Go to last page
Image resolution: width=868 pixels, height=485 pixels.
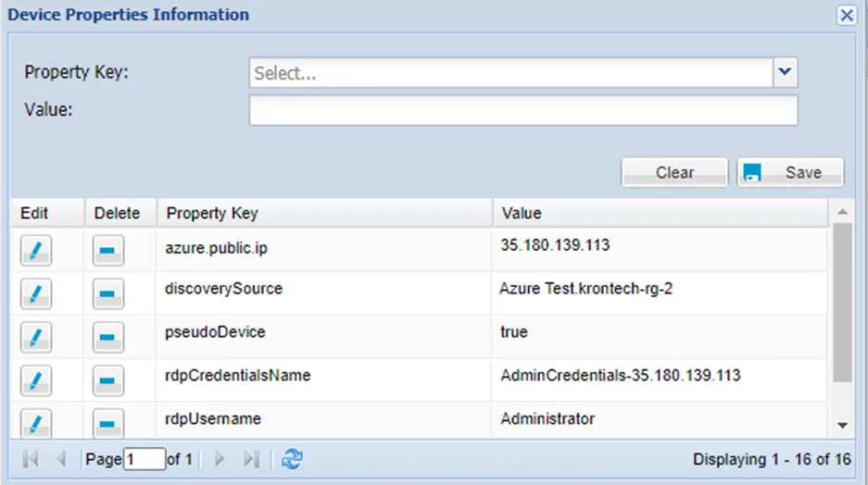pyautogui.click(x=251, y=459)
